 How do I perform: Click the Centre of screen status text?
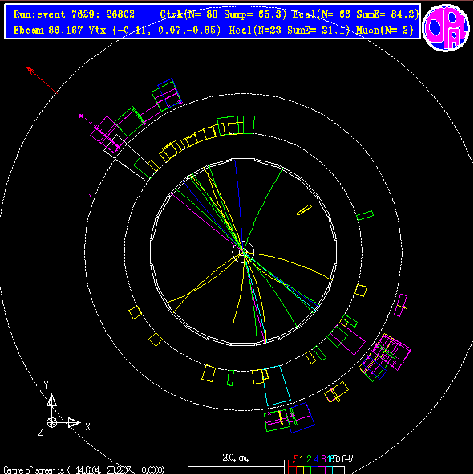pos(84,470)
